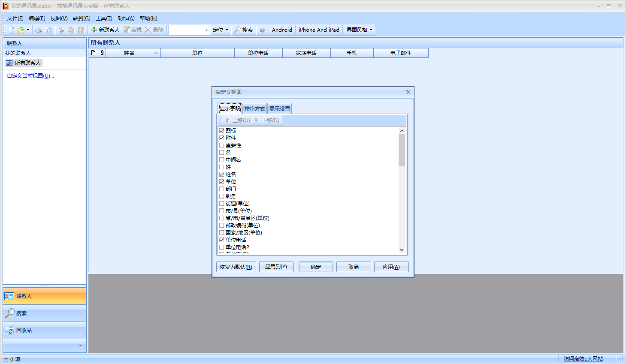The width and height of the screenshot is (626, 364).
Task: Click the 上移 move up button
Action: [237, 120]
